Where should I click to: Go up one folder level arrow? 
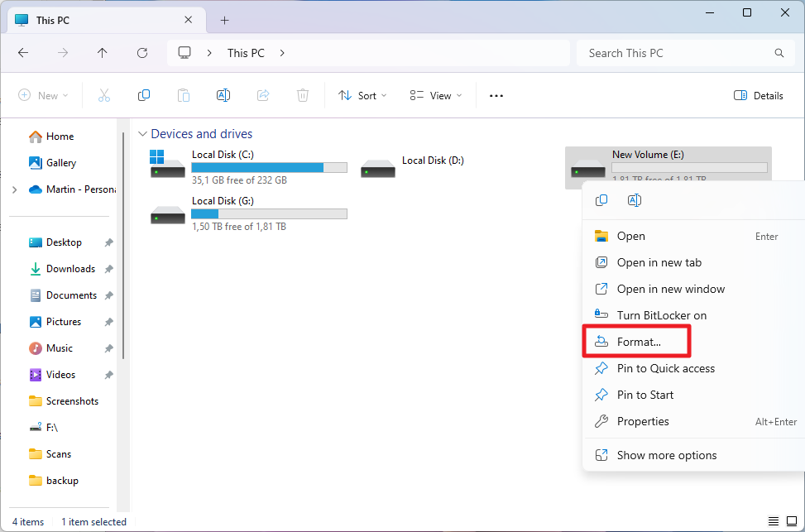(x=102, y=53)
